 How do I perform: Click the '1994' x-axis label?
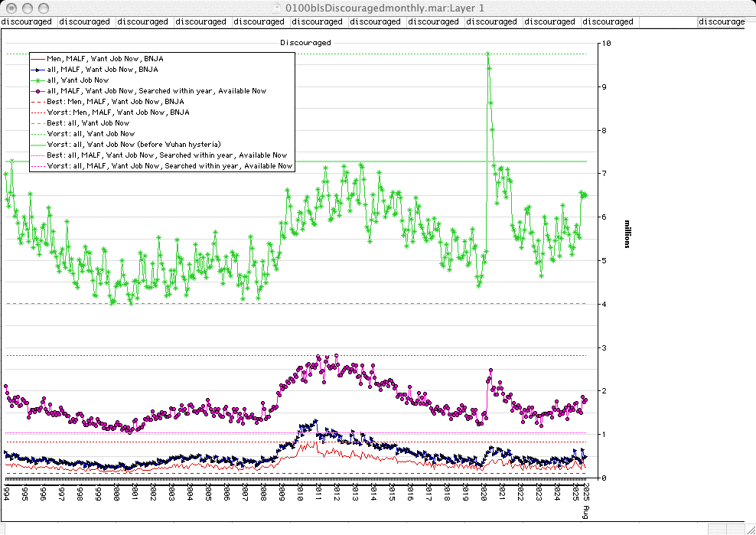pos(6,491)
